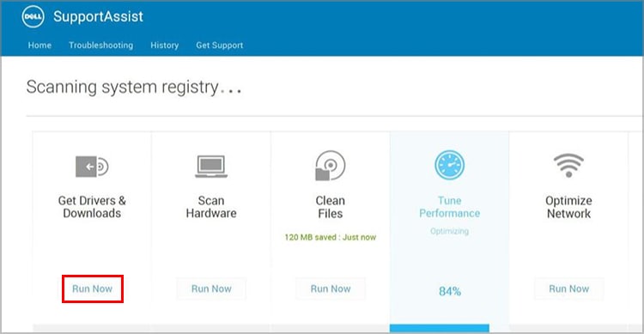Click the Scanning system registry heading
This screenshot has height=334, width=644.
(x=134, y=87)
